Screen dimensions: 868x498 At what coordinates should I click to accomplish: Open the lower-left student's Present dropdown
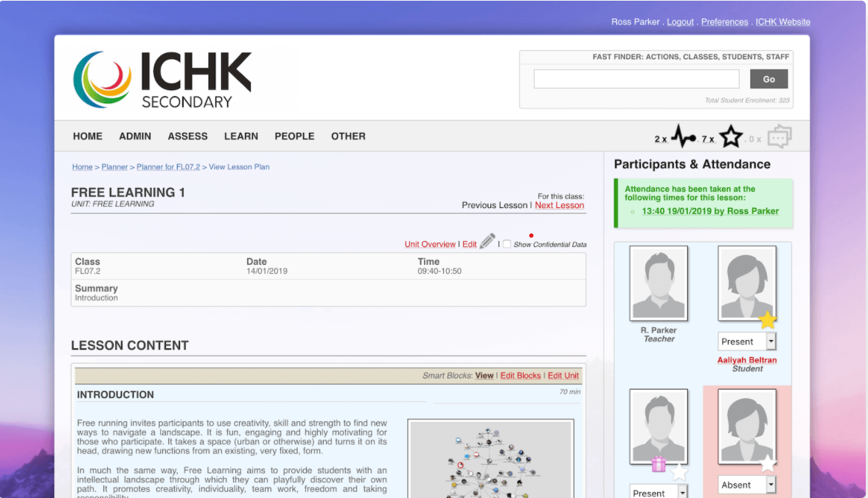point(659,492)
